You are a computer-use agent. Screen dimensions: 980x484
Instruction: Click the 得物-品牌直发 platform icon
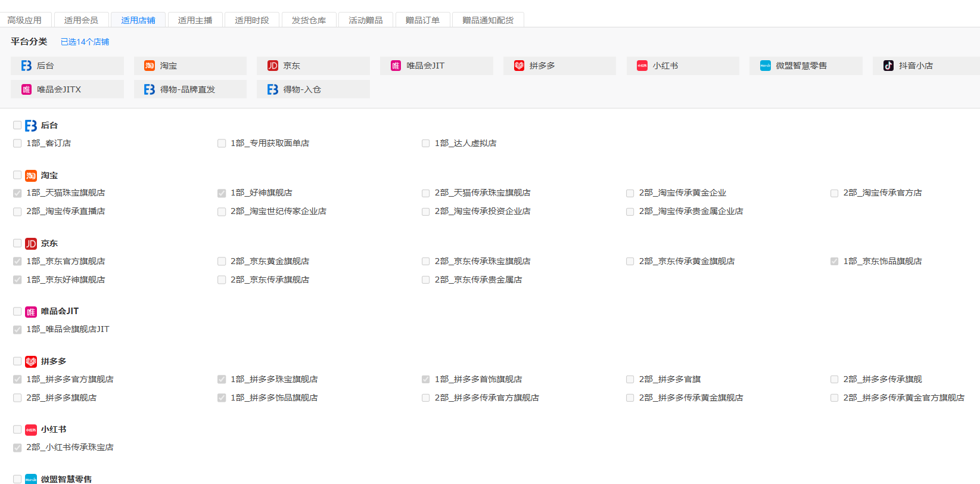click(150, 89)
